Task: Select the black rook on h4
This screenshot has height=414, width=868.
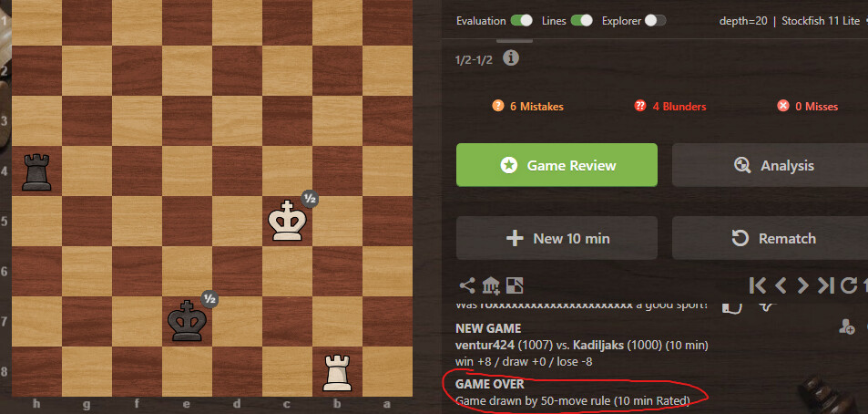Action: [x=36, y=172]
